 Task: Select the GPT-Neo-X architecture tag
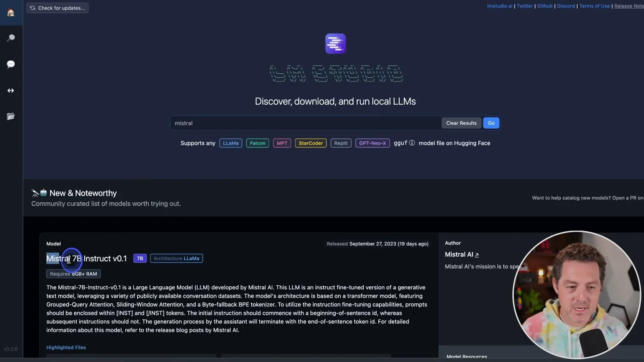(372, 143)
